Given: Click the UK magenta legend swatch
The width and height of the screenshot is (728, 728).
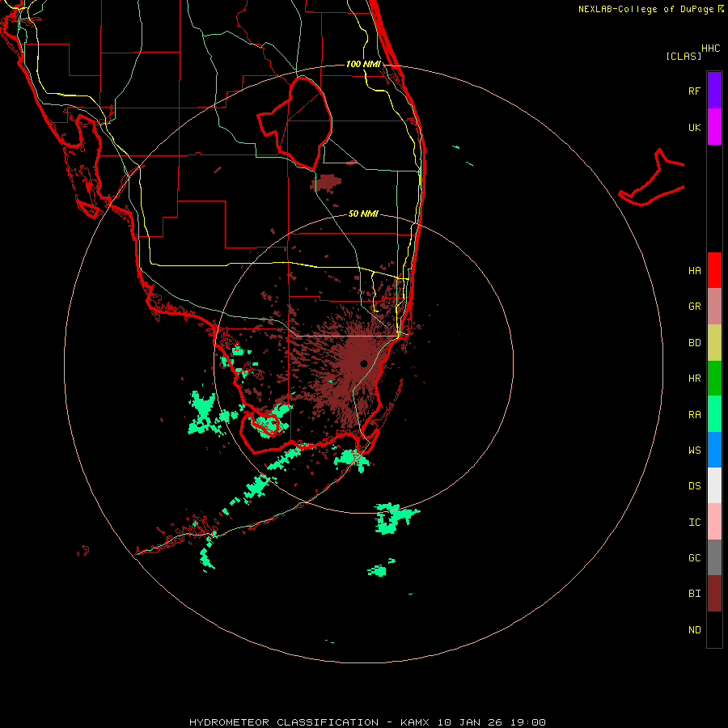Looking at the screenshot, I should (714, 127).
